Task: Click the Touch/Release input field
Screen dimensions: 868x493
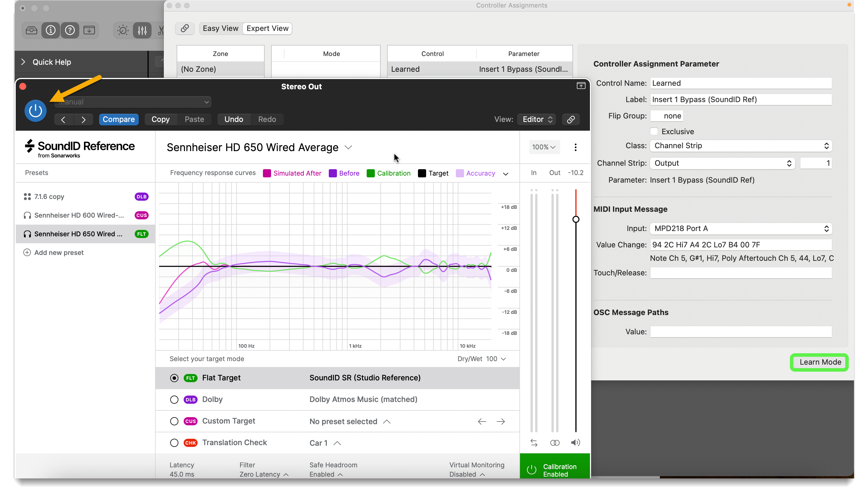Action: click(x=740, y=272)
